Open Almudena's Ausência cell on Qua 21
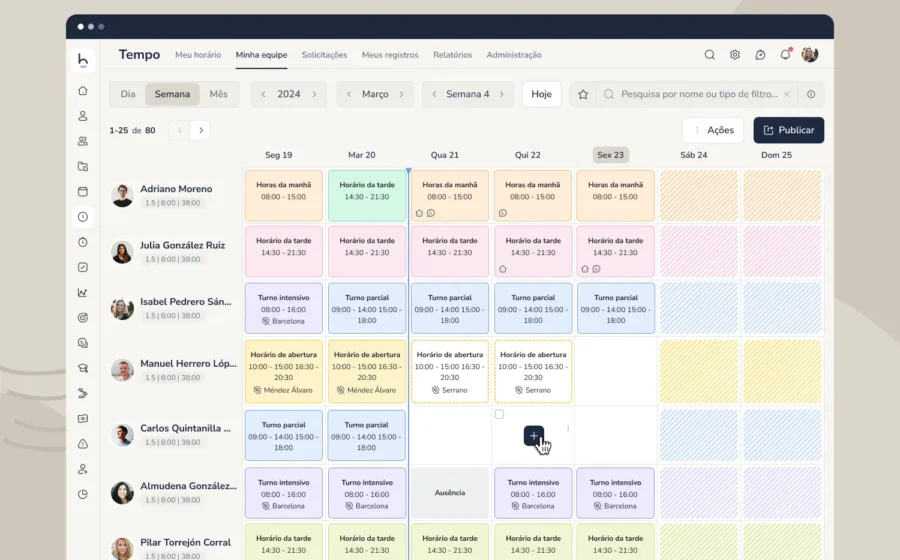Image resolution: width=900 pixels, height=560 pixels. pos(450,493)
